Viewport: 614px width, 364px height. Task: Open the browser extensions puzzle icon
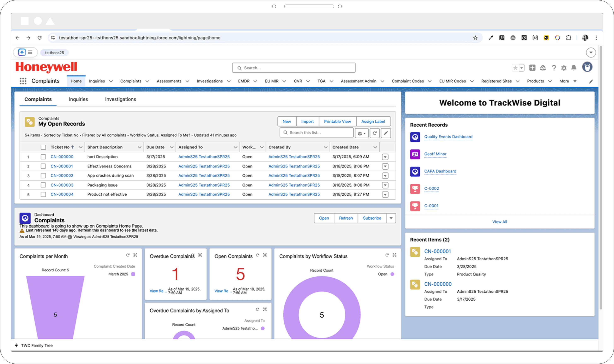(569, 38)
